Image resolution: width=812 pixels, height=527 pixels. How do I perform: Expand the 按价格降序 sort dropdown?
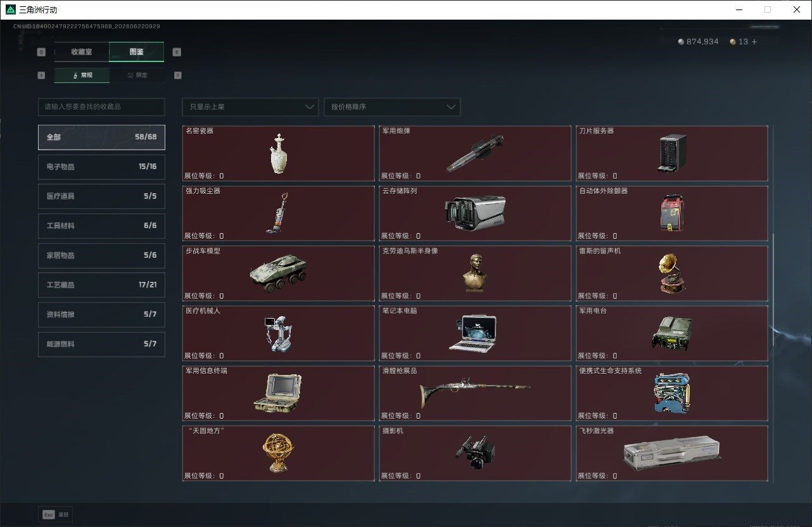[392, 107]
